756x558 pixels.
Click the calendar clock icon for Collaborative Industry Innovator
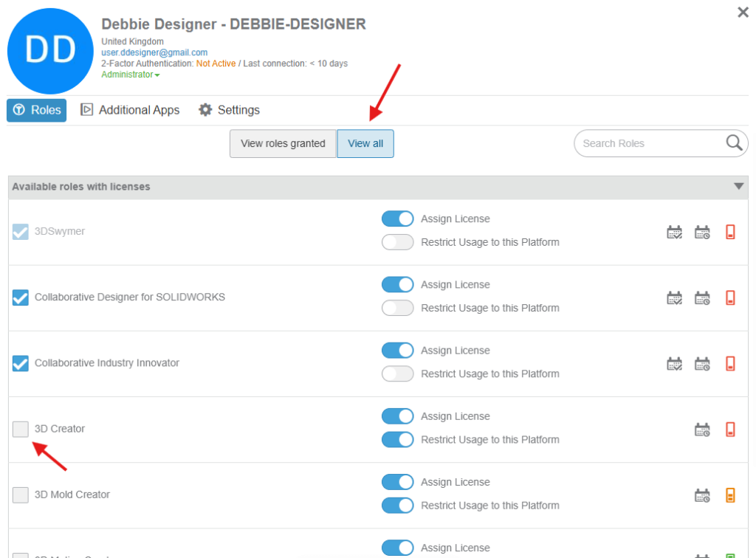pyautogui.click(x=702, y=363)
